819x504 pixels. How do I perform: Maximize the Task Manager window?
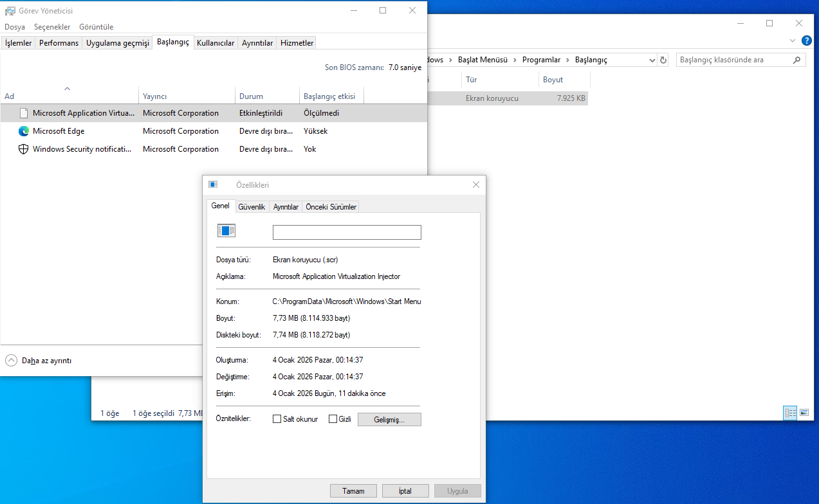click(x=383, y=10)
